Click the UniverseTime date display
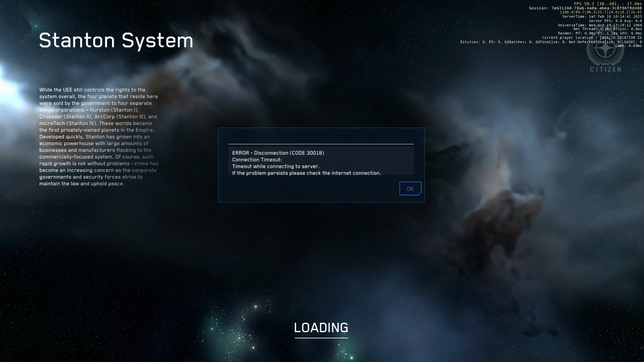Image resolution: width=644 pixels, height=362 pixels. (600, 24)
